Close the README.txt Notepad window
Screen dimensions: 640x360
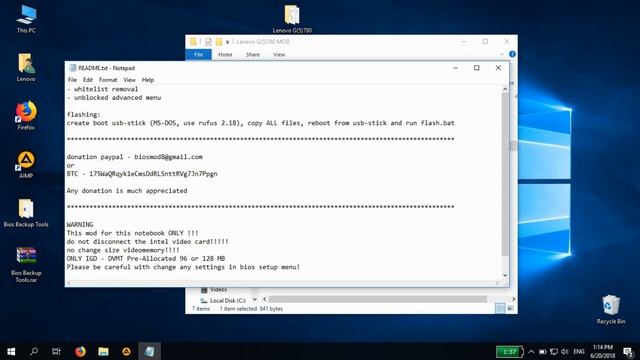point(498,68)
